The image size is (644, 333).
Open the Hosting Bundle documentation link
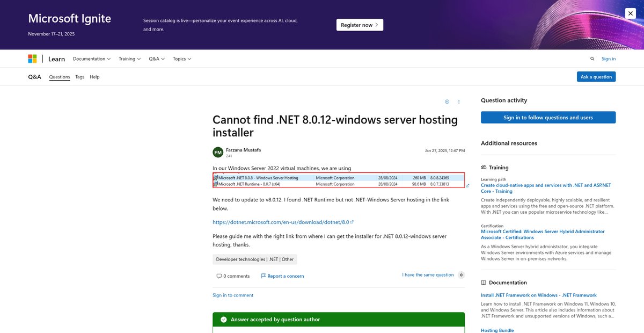click(x=497, y=330)
